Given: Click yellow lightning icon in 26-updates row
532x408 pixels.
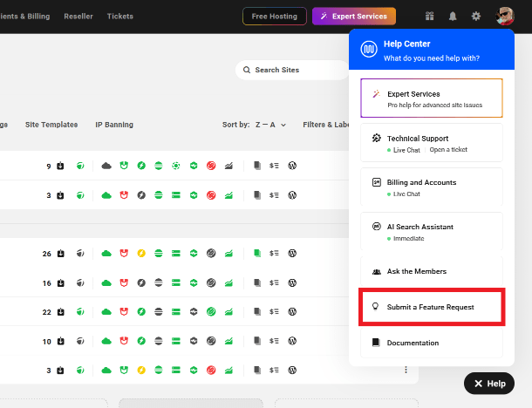Looking at the screenshot, I should click(x=141, y=254).
